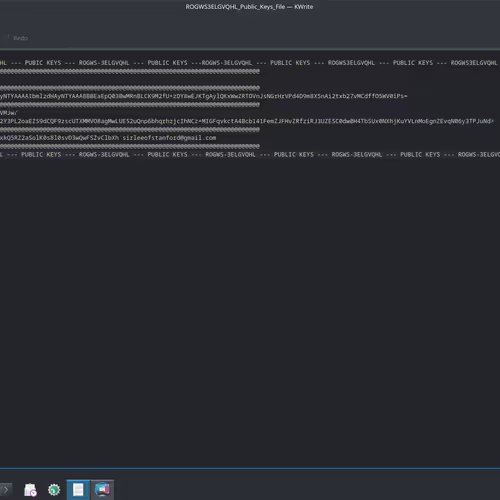Image resolution: width=500 pixels, height=500 pixels.
Task: Click the sirleeofstanford@gmail.com text in editor
Action: tap(169, 138)
